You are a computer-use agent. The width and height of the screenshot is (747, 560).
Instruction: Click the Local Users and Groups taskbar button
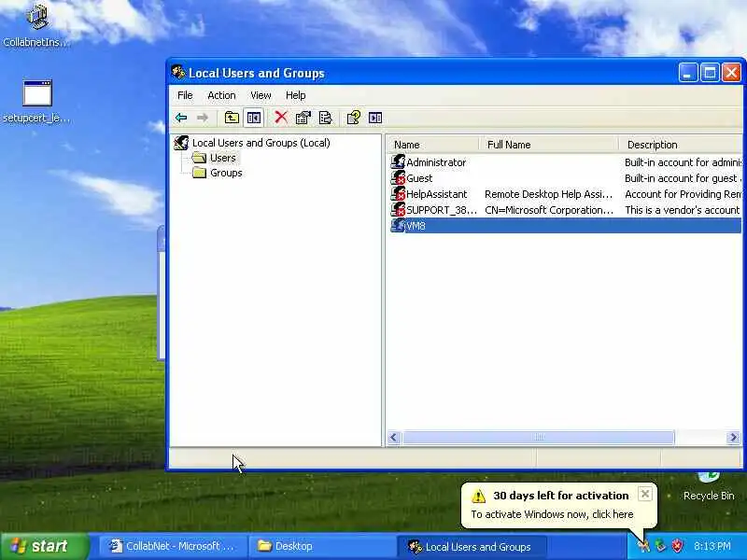[472, 546]
